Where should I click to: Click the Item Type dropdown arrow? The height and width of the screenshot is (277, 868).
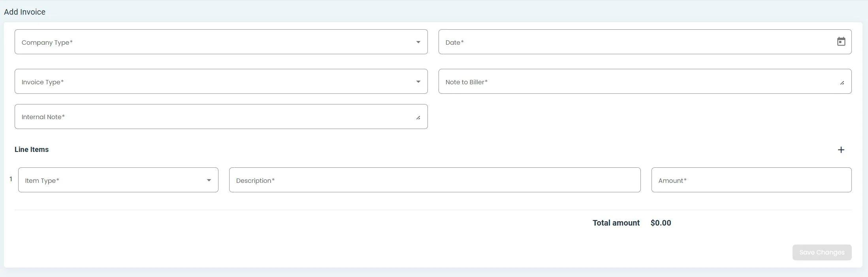click(209, 180)
